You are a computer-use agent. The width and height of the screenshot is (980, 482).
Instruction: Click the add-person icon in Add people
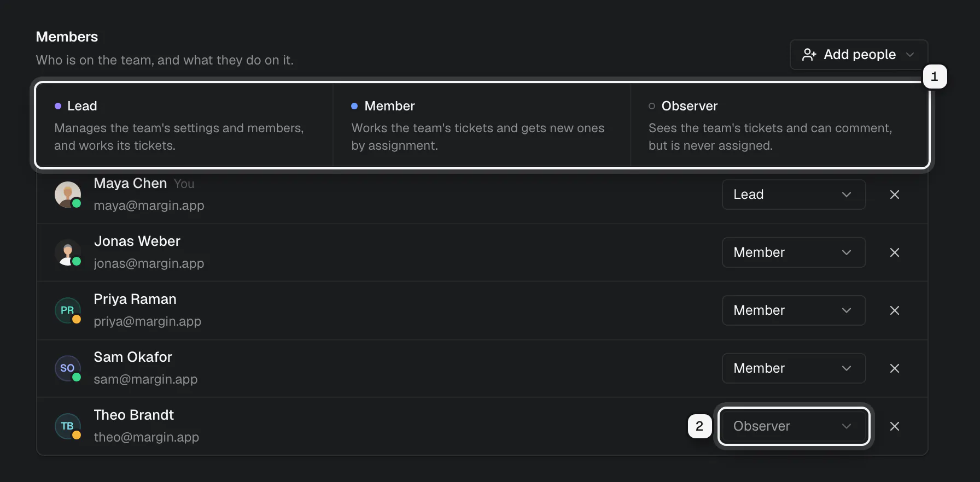(x=809, y=55)
